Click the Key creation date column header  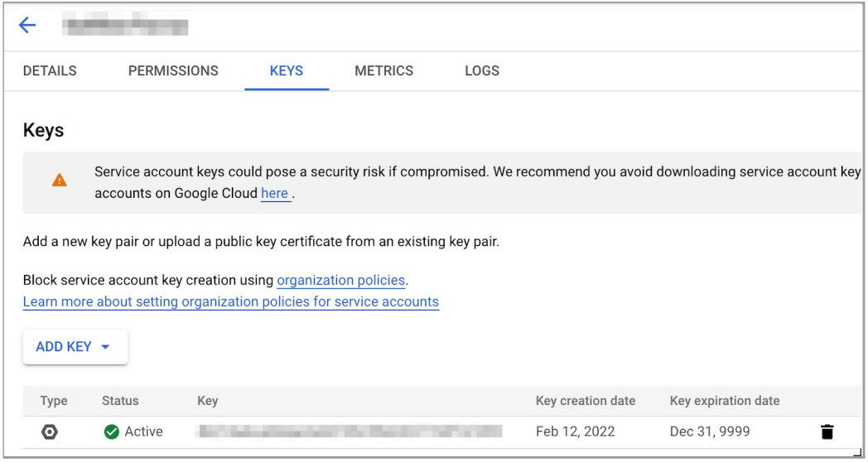(x=586, y=401)
